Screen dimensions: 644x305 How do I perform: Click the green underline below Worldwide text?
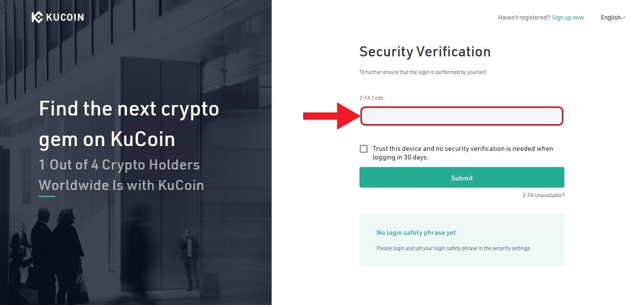46,198
